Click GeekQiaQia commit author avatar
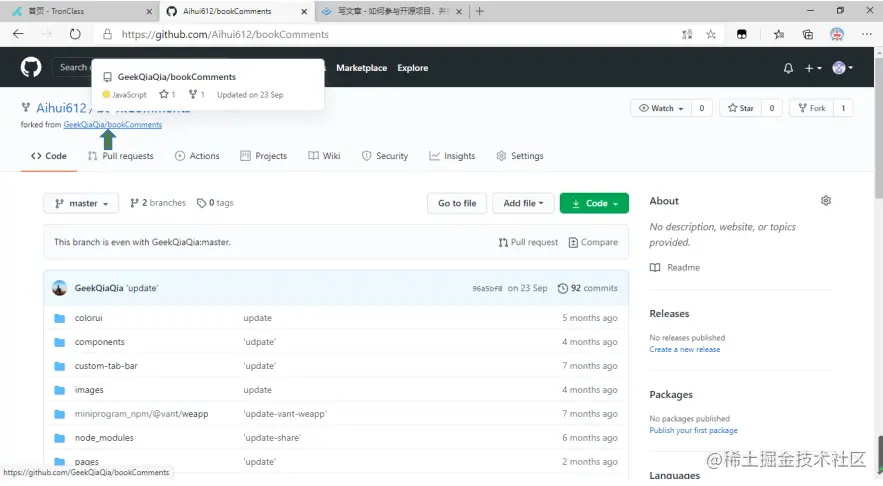The width and height of the screenshot is (883, 486). click(60, 288)
